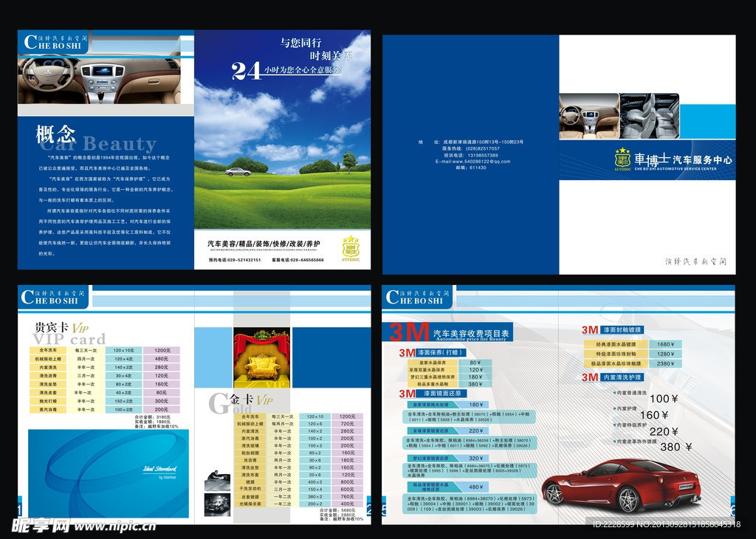Click the 内室清洗护理 section label

[x=622, y=377]
